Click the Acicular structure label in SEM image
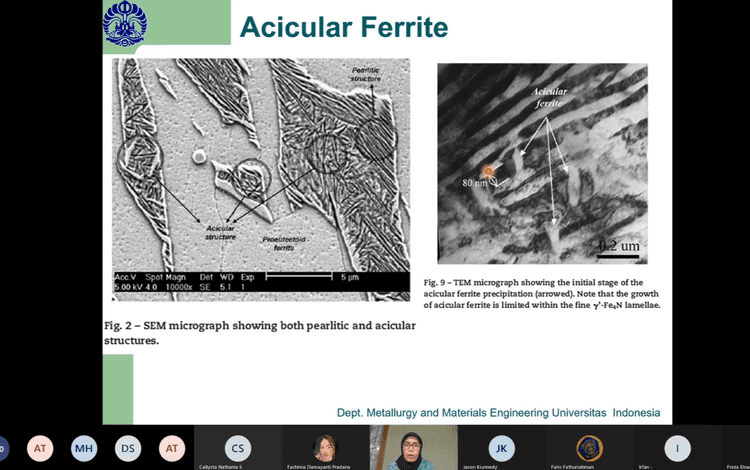This screenshot has height=470, width=750. coord(221,232)
